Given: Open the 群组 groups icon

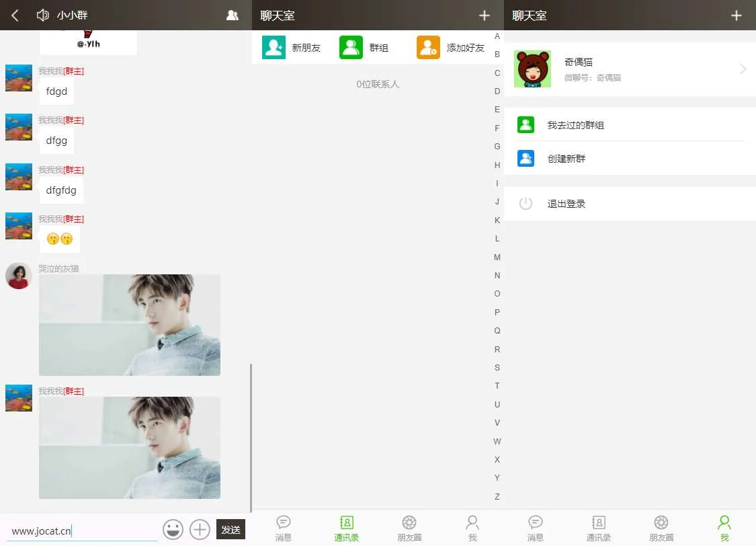Looking at the screenshot, I should pyautogui.click(x=351, y=48).
